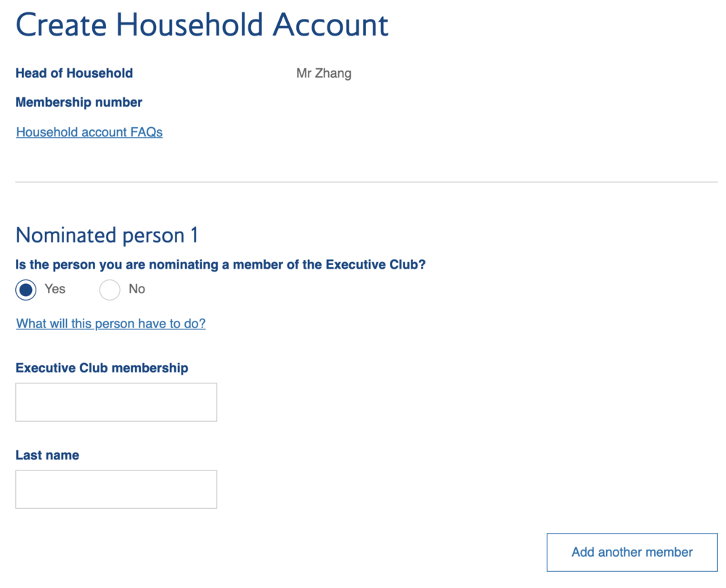Click into the Last name text field
Viewport: 726px width, 588px height.
pos(116,489)
